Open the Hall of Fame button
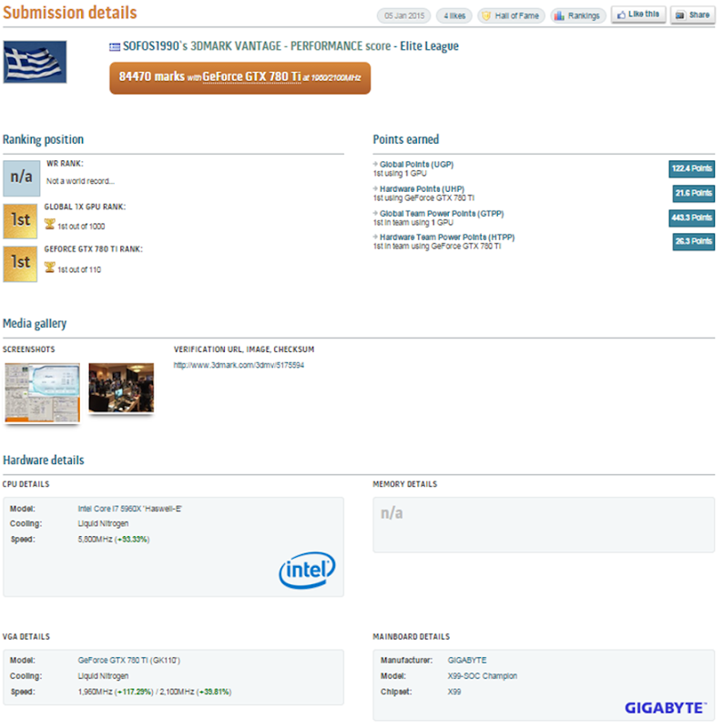This screenshot has height=728, width=723. [x=511, y=15]
